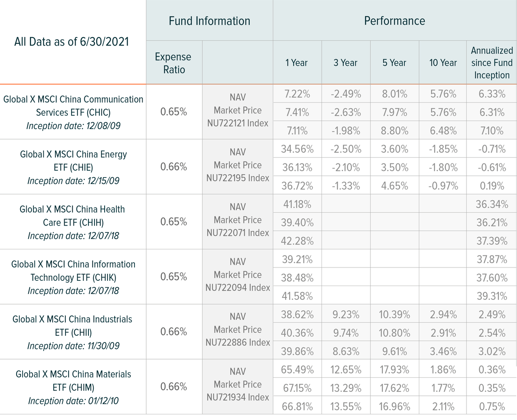Click CHIM since inception index value 0.75%
The image size is (517, 420).
click(492, 406)
